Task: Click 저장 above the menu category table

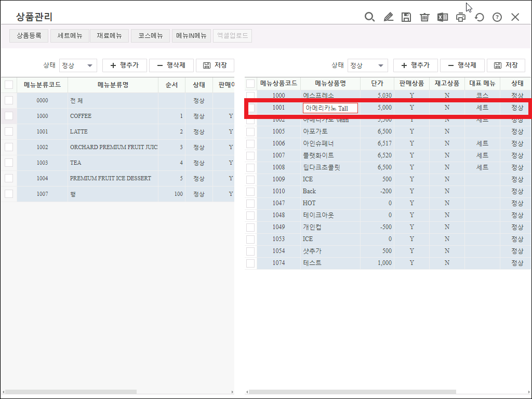Action: click(x=215, y=65)
